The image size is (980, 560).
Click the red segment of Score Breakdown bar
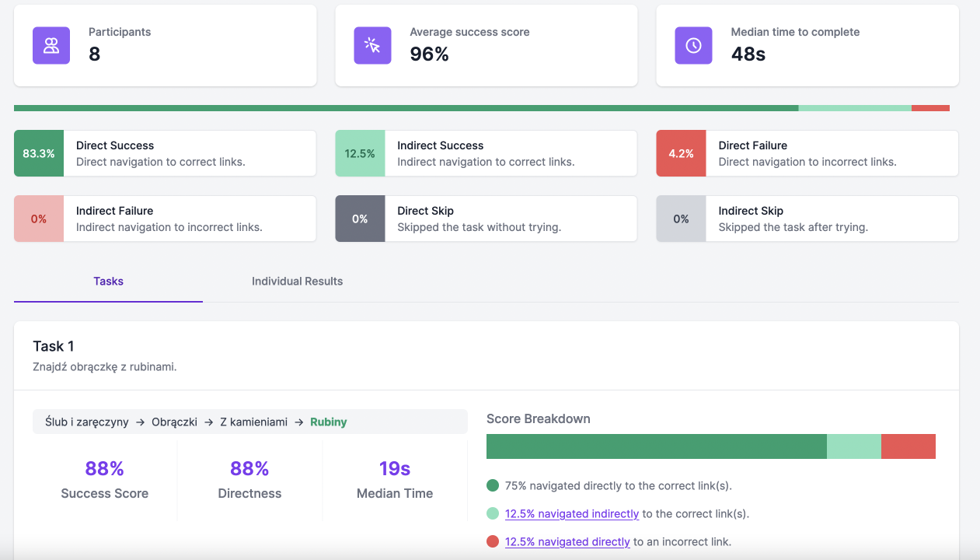tap(908, 446)
